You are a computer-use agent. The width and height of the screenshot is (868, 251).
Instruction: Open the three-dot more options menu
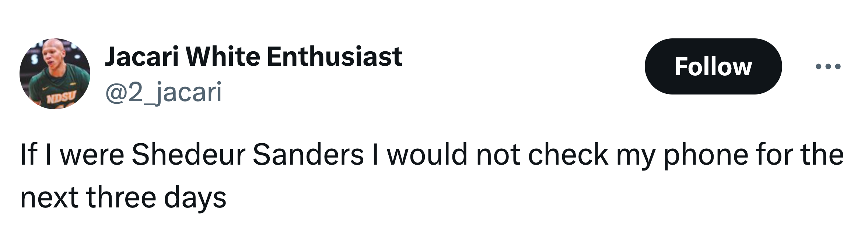click(828, 67)
